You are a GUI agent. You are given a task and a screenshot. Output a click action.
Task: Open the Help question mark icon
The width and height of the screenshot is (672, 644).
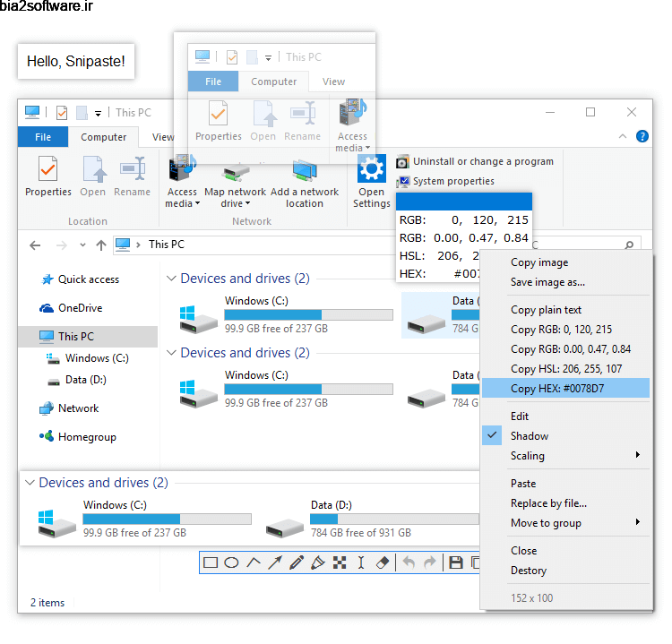point(642,136)
